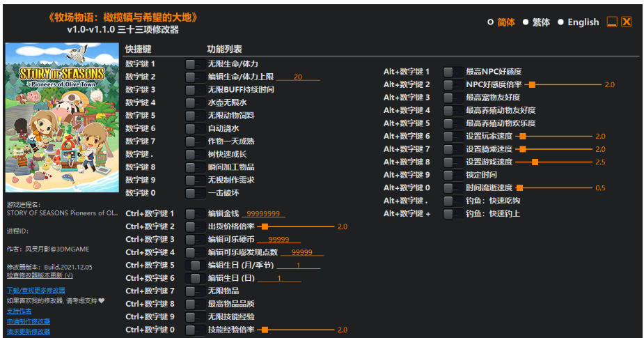Enable 一击破坏 toggle
Screen dimensions: 644x338
pyautogui.click(x=194, y=193)
